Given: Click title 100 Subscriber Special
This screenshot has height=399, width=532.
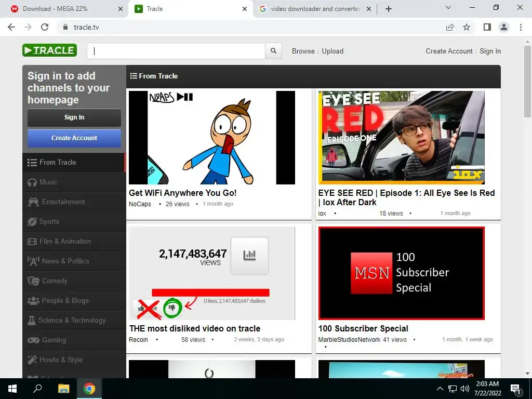Looking at the screenshot, I should [x=363, y=329].
